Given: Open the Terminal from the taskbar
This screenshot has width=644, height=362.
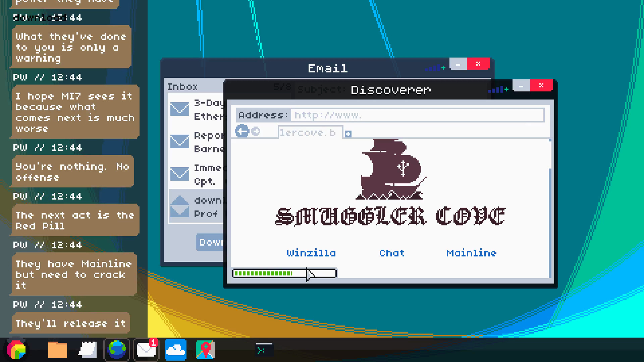Looking at the screenshot, I should point(264,350).
